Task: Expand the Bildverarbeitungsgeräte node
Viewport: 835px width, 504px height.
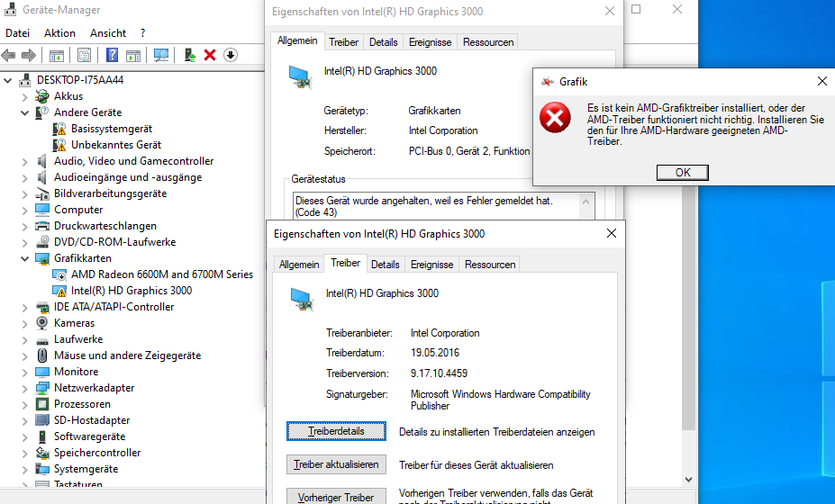Action: click(x=24, y=193)
